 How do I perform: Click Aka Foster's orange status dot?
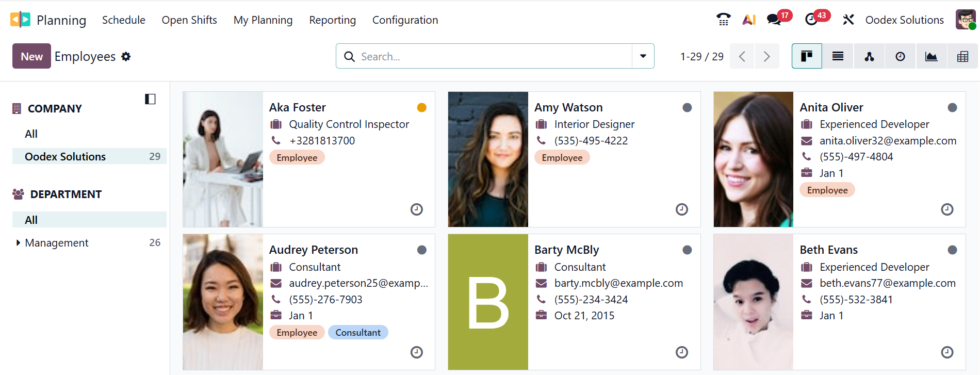click(x=421, y=107)
